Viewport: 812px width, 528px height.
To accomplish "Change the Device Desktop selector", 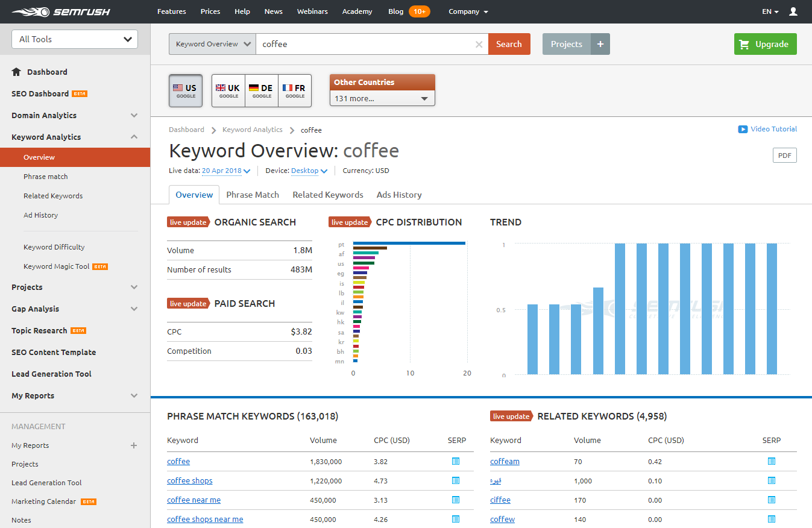I will click(x=309, y=171).
